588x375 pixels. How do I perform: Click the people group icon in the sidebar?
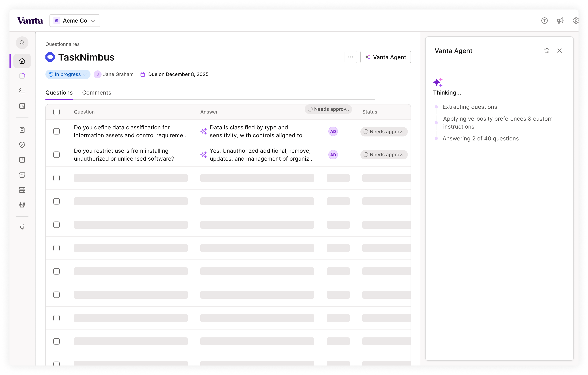click(22, 205)
